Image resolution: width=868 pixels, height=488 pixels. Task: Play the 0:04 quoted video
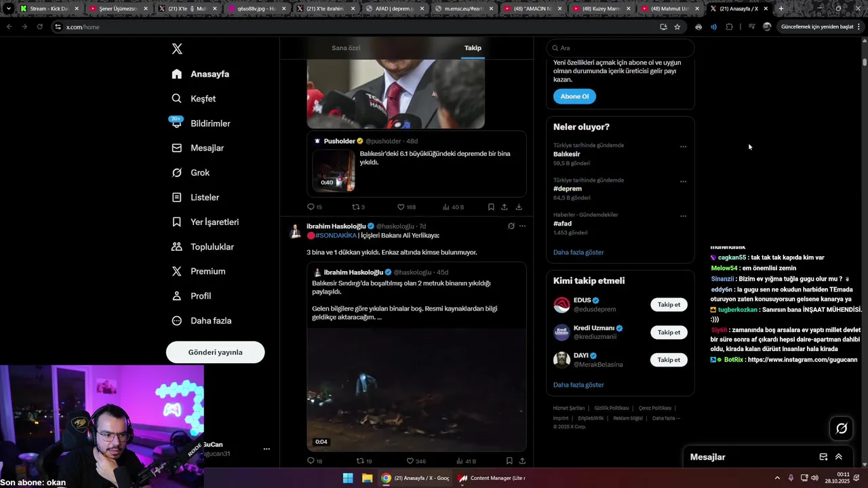pos(416,390)
